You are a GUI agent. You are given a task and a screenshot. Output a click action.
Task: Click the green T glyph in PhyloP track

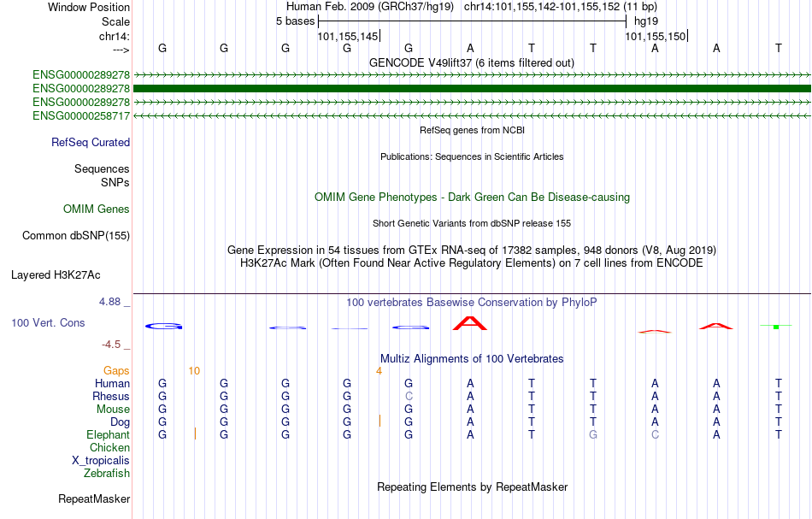point(776,327)
